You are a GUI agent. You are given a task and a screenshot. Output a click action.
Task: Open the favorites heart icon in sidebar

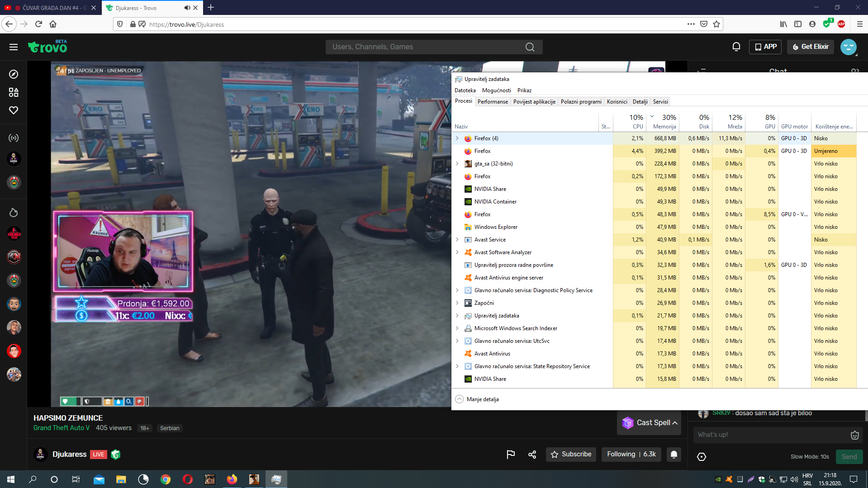coord(14,110)
